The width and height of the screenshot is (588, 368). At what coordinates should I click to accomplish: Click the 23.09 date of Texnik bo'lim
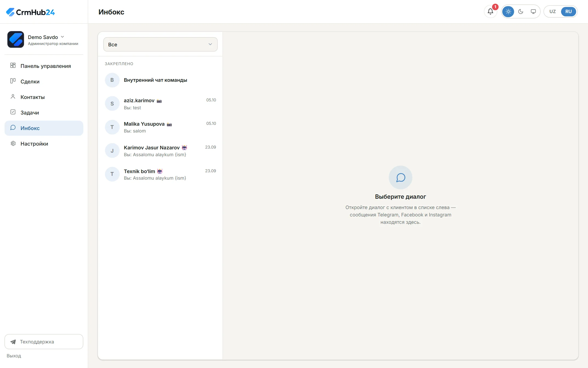210,171
